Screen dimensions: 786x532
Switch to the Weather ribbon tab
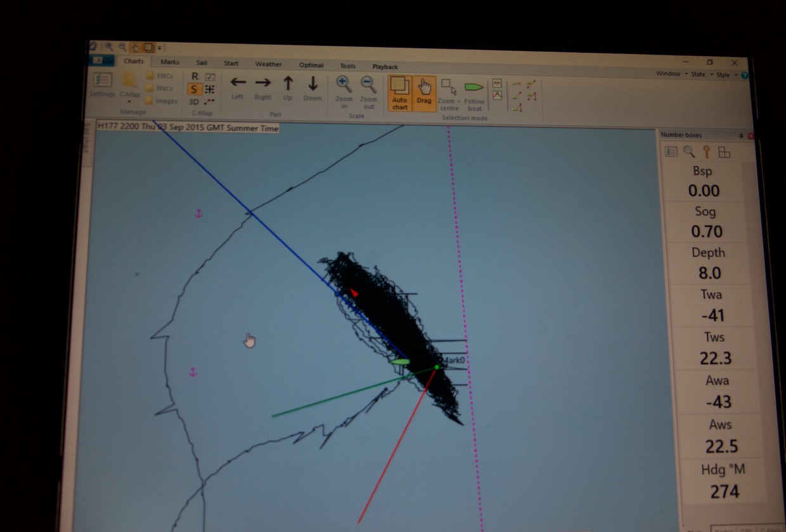click(x=269, y=64)
